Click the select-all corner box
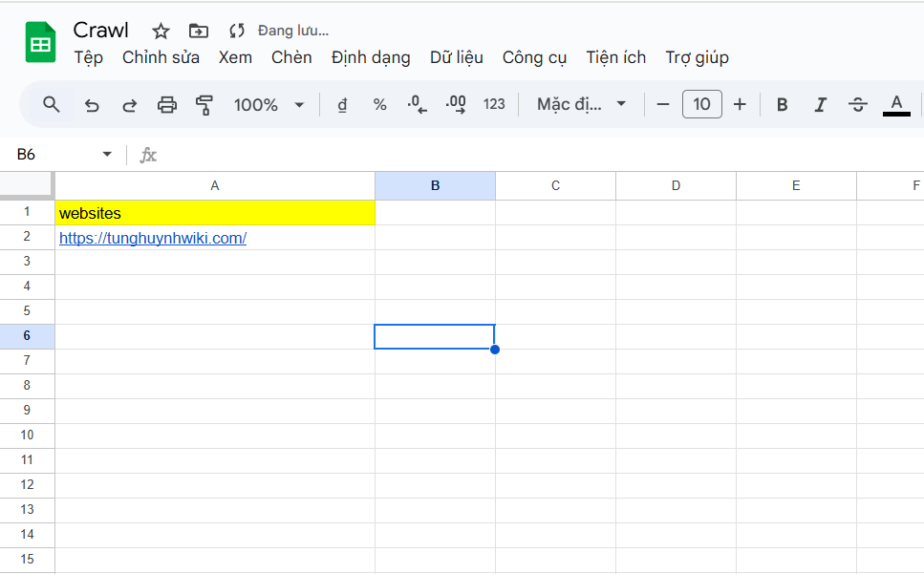The image size is (924, 574). click(x=27, y=185)
